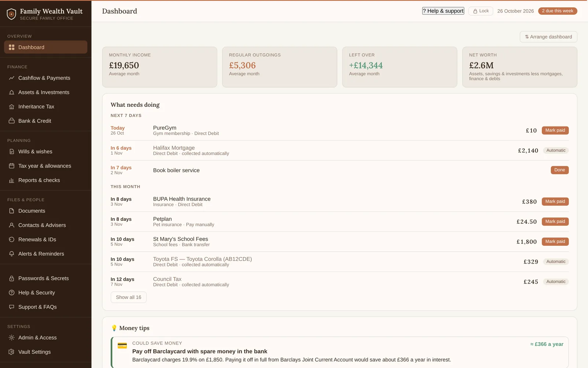The image size is (588, 368).
Task: Mark St Mary's School Fees paid
Action: [x=555, y=242]
